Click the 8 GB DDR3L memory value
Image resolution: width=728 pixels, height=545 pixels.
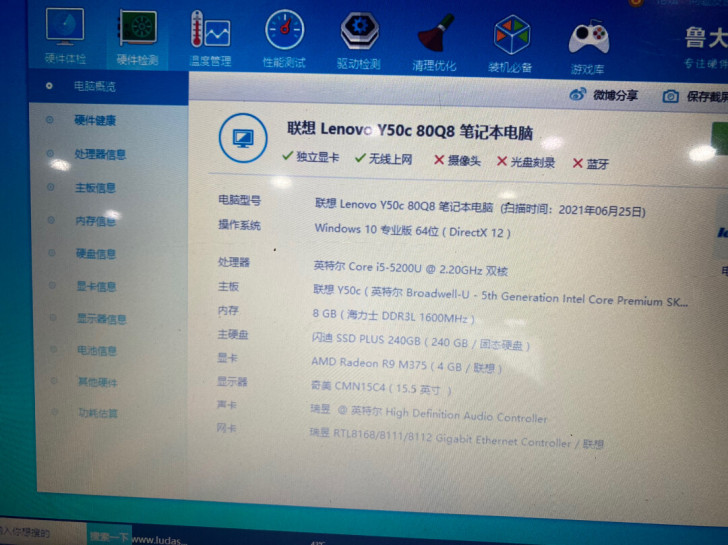pos(393,316)
